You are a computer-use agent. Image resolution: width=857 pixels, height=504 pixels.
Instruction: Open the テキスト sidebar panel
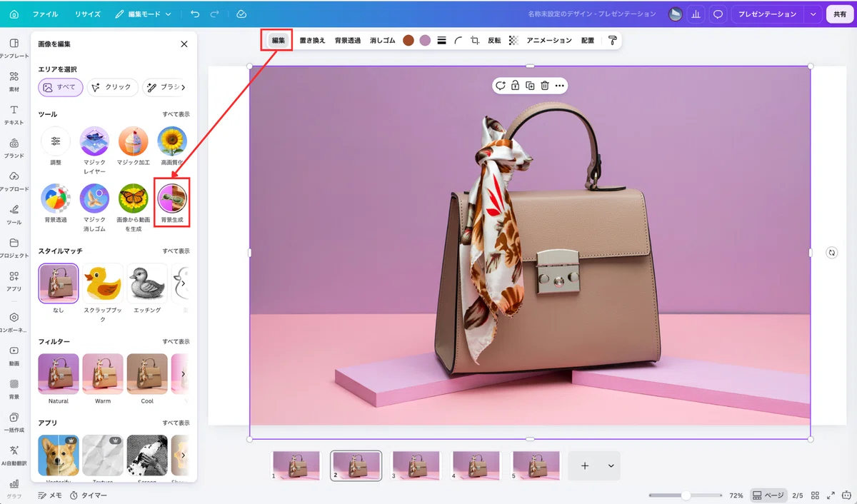coord(14,114)
